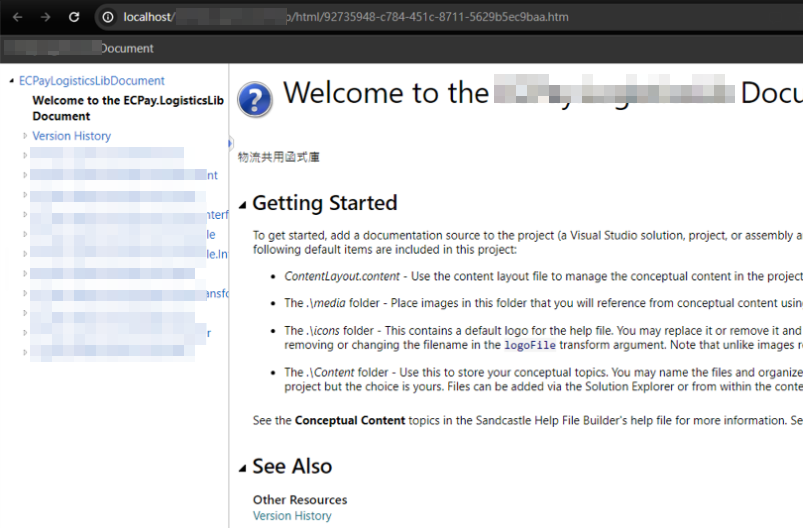Open the Version History link under Other Resources
The width and height of the screenshot is (803, 528).
coord(292,516)
